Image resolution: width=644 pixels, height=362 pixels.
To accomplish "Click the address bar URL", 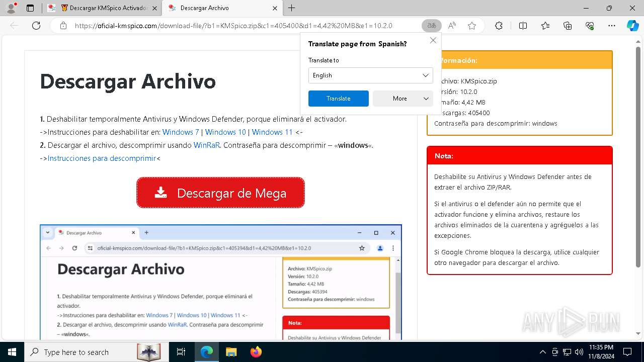I will tap(233, 26).
